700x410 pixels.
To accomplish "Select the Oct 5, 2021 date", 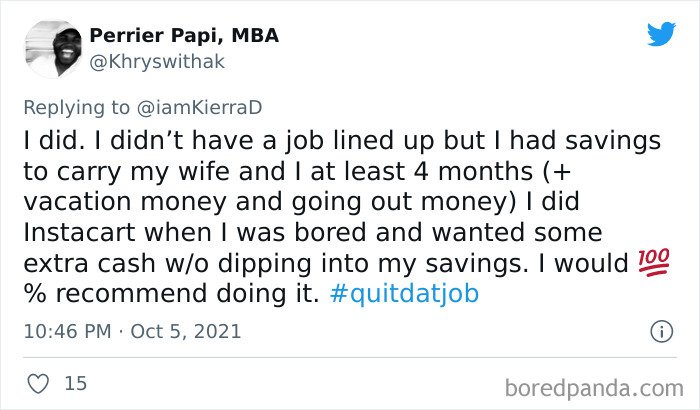I will (186, 331).
